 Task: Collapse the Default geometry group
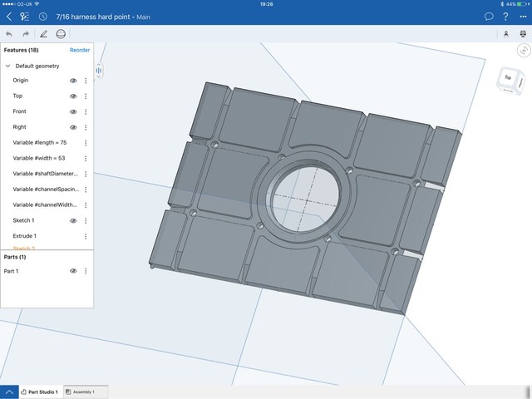[x=8, y=66]
